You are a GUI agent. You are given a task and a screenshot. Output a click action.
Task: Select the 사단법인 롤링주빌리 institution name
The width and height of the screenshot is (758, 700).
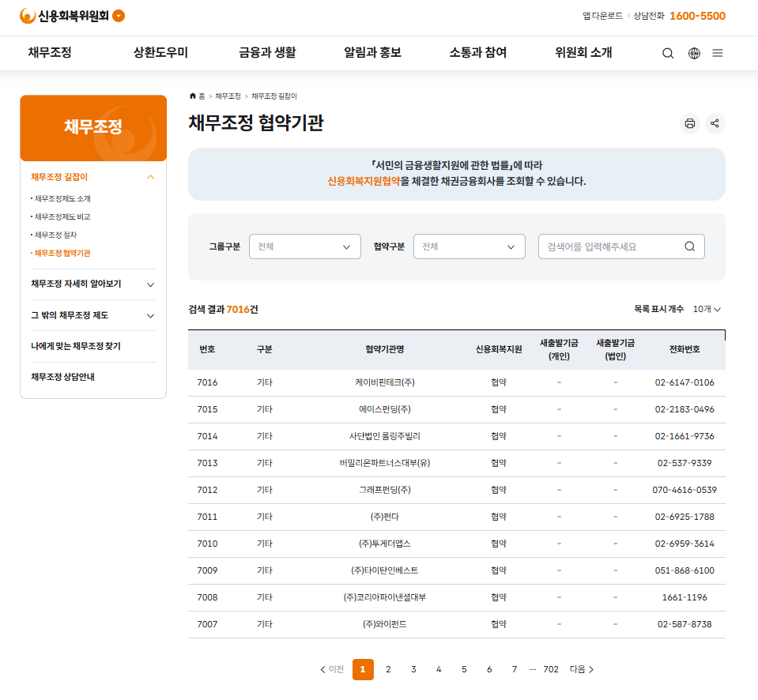click(385, 436)
